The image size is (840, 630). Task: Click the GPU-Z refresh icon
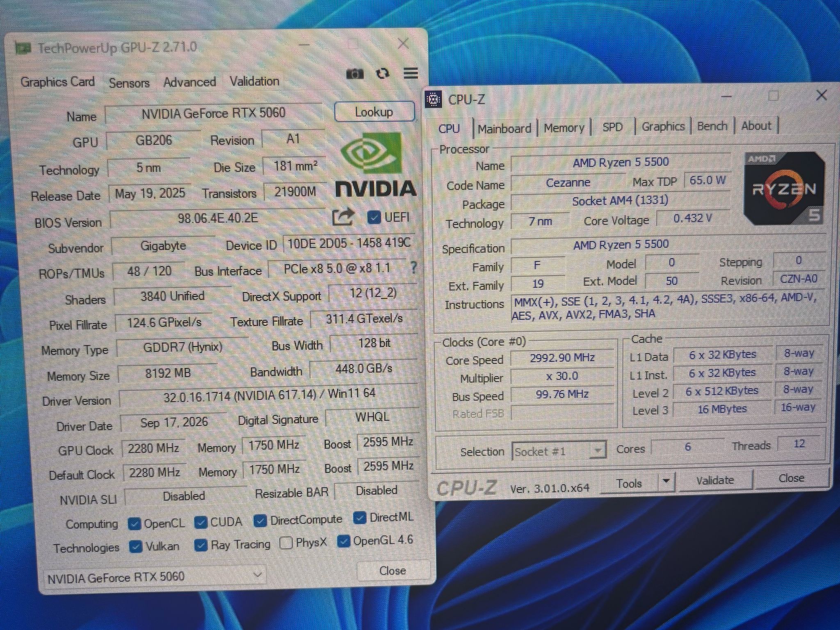(x=382, y=74)
